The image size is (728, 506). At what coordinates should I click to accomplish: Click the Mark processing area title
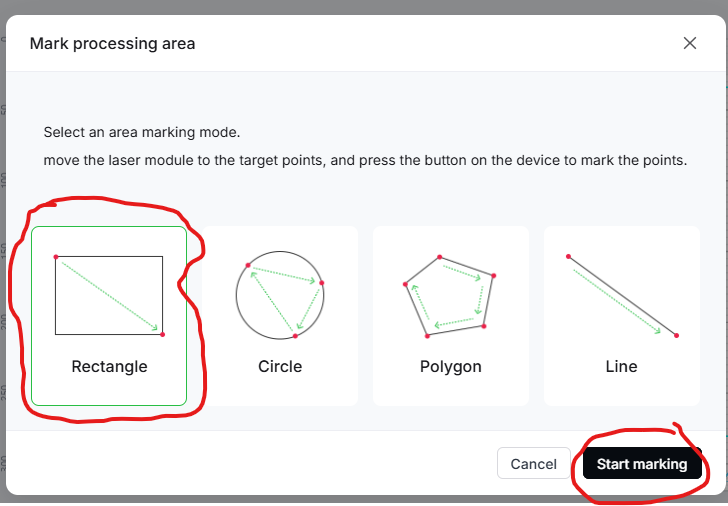click(x=112, y=44)
